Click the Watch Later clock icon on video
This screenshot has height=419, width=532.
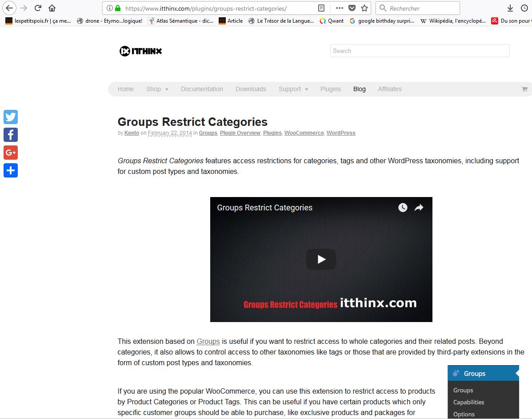tap(403, 208)
